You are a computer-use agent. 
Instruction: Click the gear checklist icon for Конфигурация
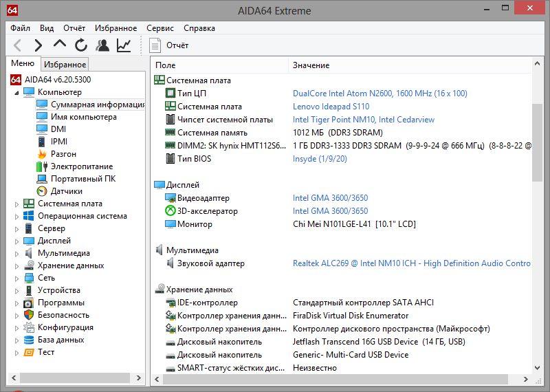coord(29,327)
